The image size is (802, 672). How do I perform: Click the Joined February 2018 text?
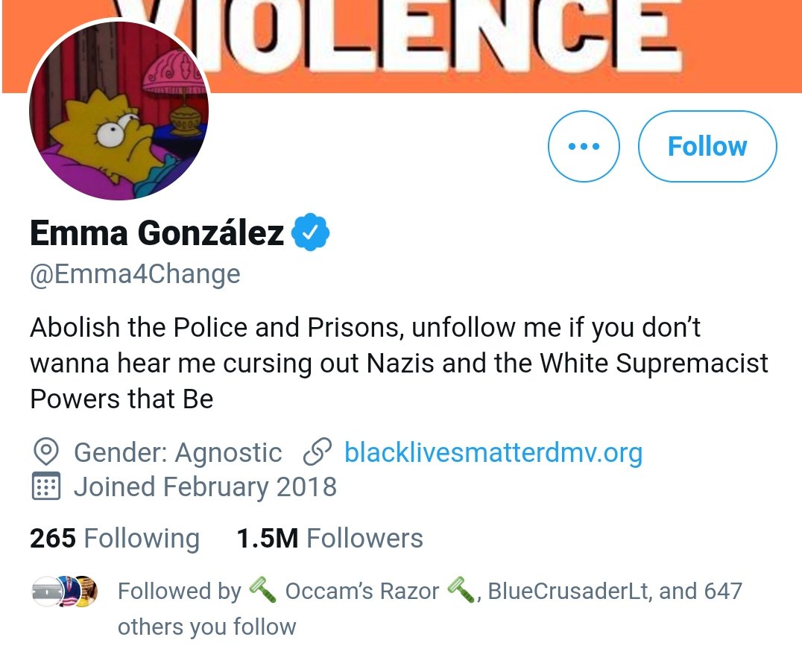coord(205,486)
